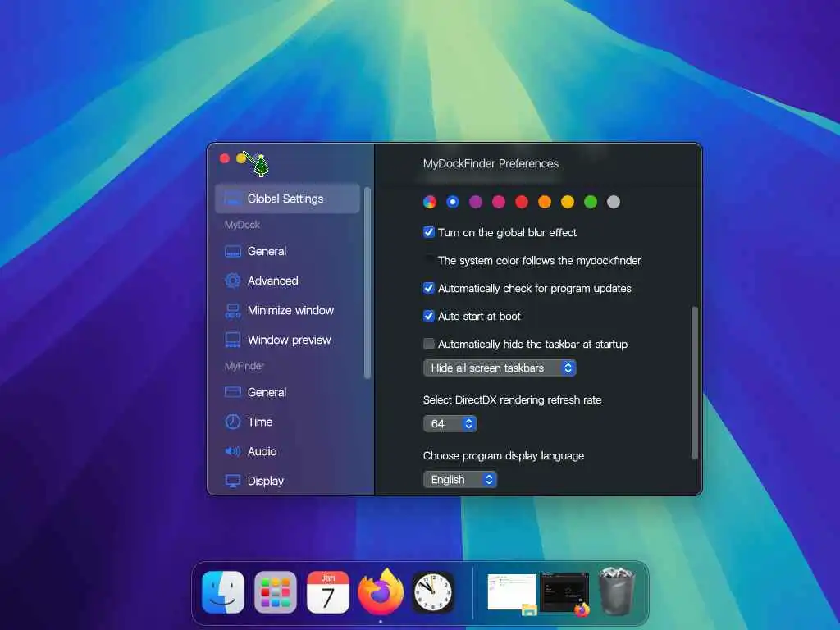Select the blue accent color
This screenshot has height=630, width=840.
coord(453,202)
